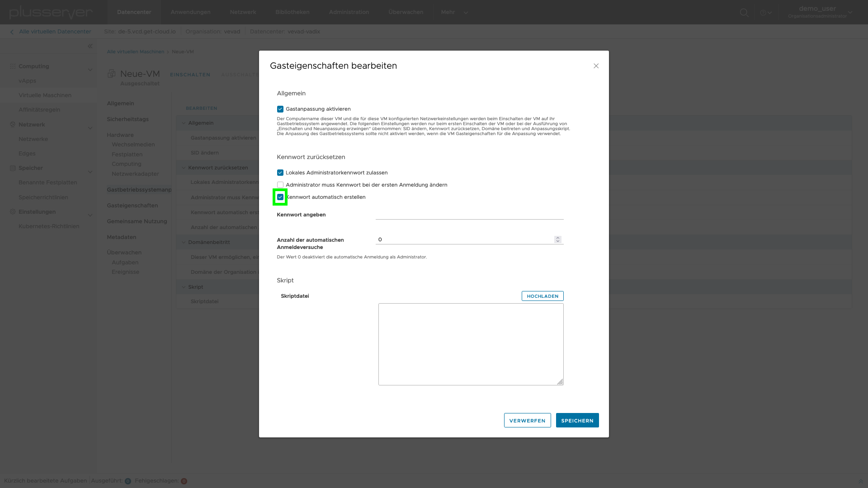Toggle Kennwort automatisch erstellen checkbox
868x488 pixels.
point(280,197)
